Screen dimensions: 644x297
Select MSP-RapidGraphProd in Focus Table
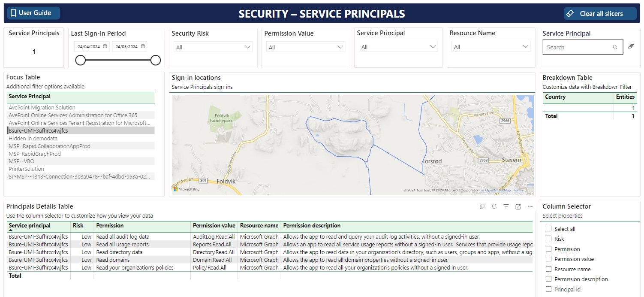pyautogui.click(x=35, y=154)
